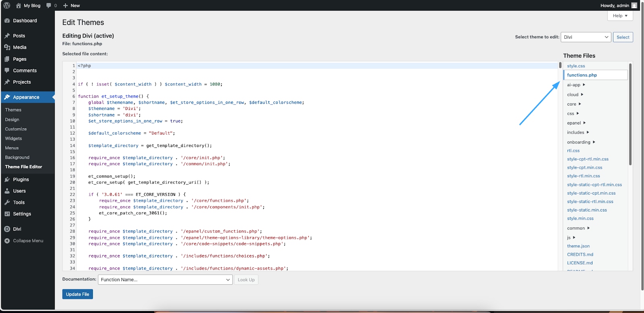Expand the includes folder
Image resolution: width=644 pixels, height=313 pixels.
pyautogui.click(x=578, y=132)
